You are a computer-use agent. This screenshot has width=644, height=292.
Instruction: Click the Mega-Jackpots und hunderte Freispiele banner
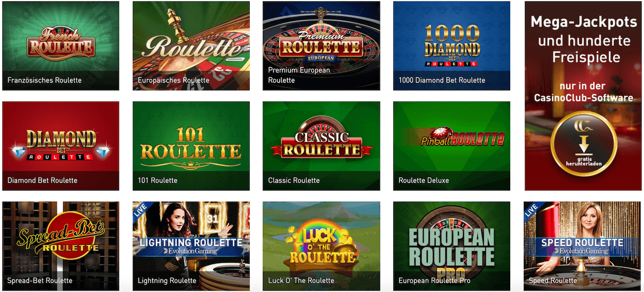[583, 96]
